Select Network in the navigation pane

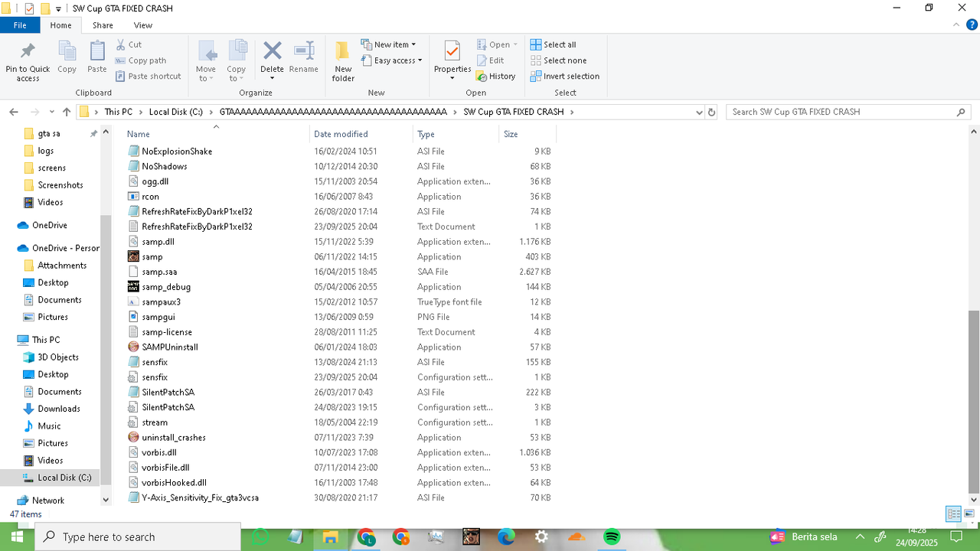tap(48, 500)
